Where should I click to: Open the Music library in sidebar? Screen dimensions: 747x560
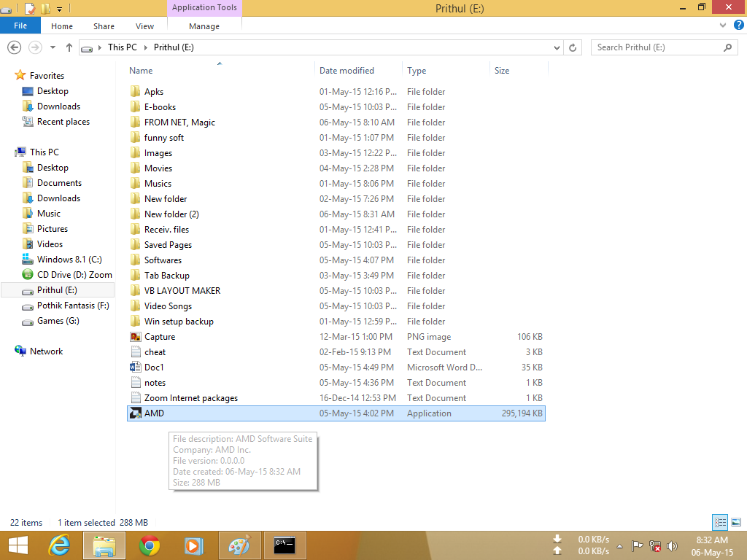pos(49,214)
